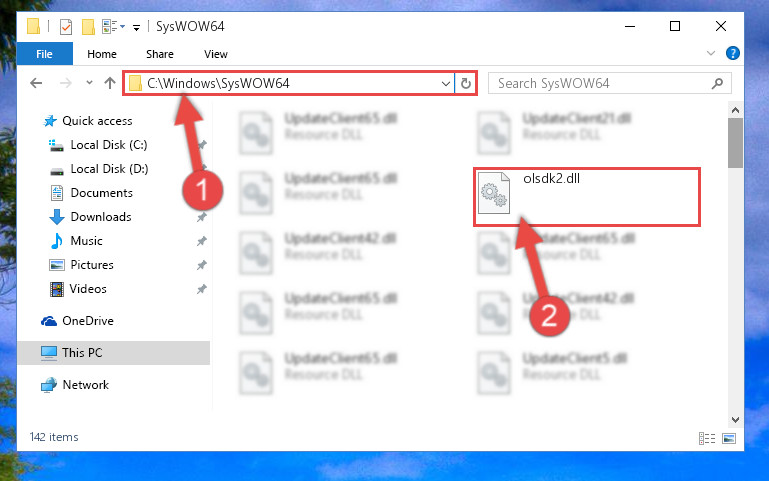Open Help with the blue question mark
The height and width of the screenshot is (481, 769).
click(732, 53)
